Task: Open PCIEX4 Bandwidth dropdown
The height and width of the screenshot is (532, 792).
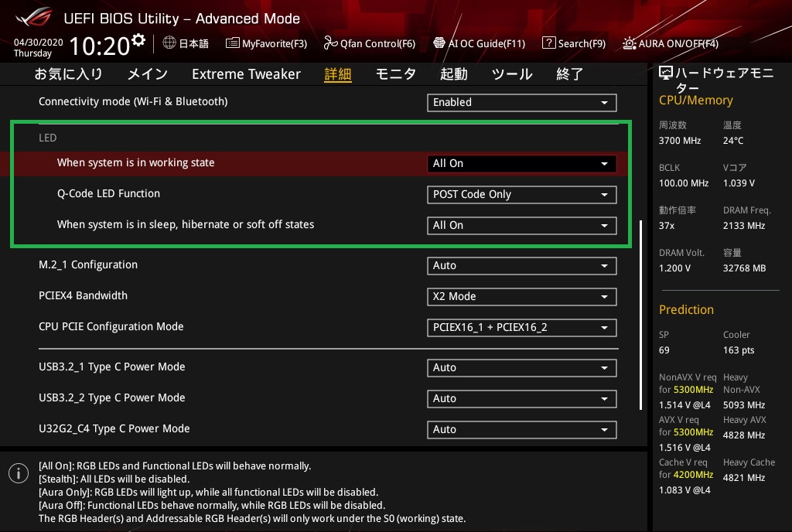Action: [522, 296]
